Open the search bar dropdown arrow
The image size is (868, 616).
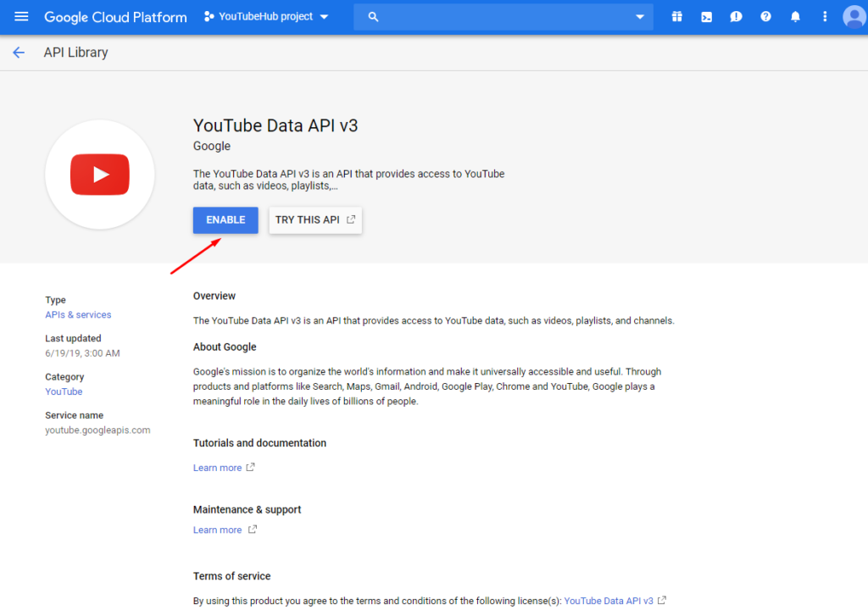pos(640,16)
